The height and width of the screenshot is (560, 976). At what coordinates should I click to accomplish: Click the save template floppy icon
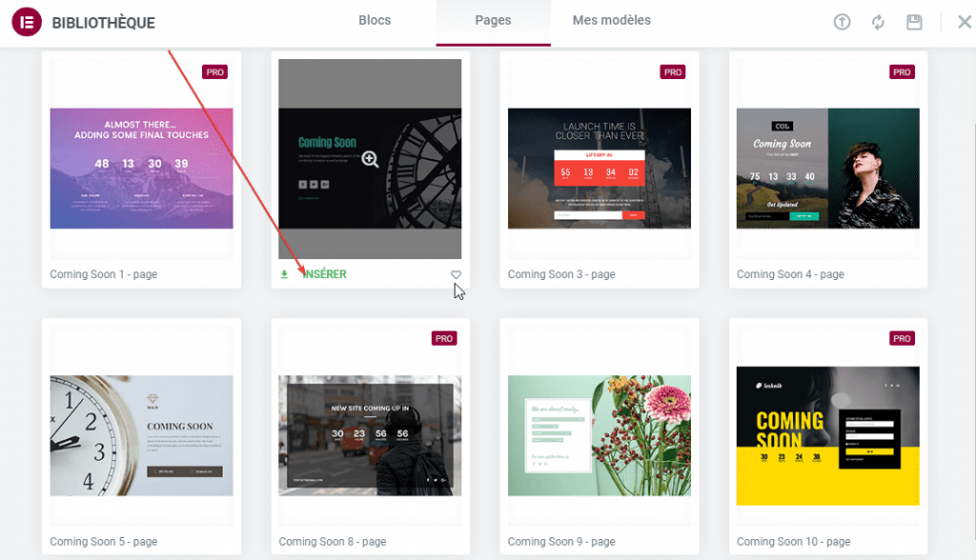click(914, 22)
